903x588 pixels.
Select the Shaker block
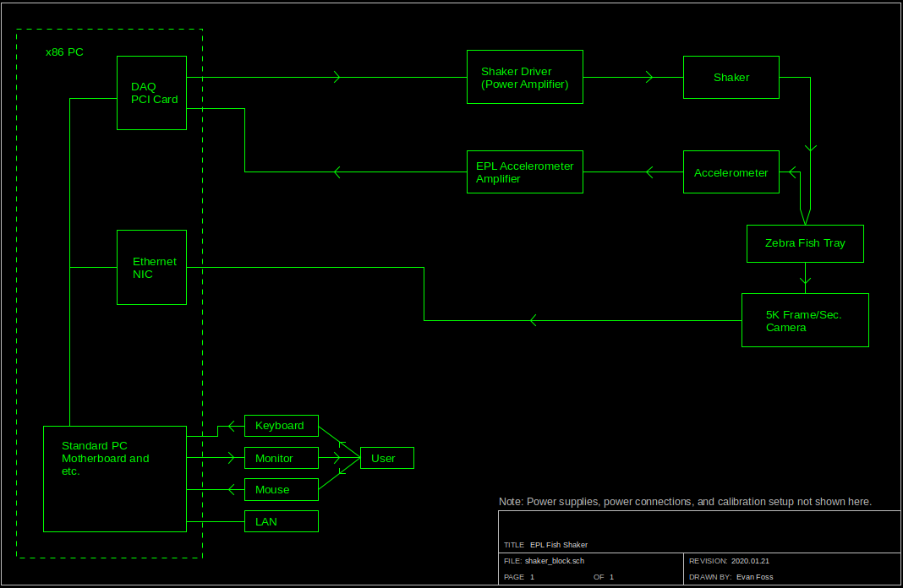click(x=731, y=77)
